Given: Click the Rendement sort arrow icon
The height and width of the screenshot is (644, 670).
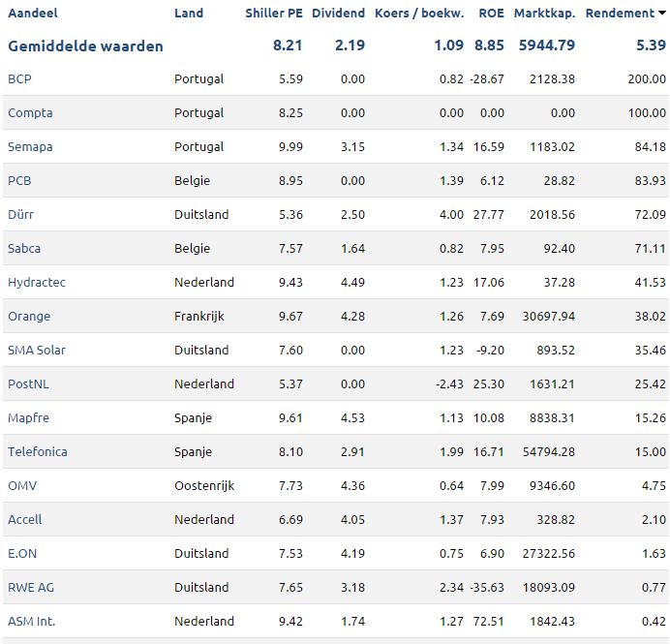Looking at the screenshot, I should (662, 13).
